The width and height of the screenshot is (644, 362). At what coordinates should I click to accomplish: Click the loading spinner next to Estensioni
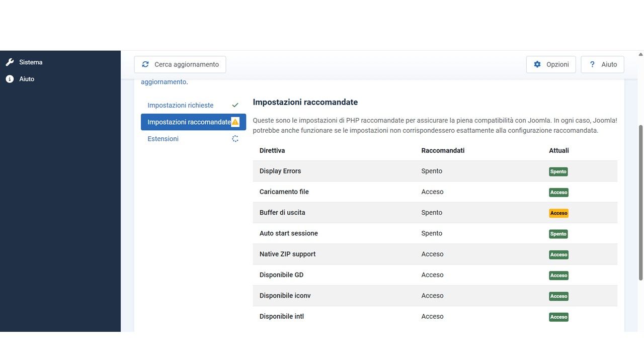(235, 139)
